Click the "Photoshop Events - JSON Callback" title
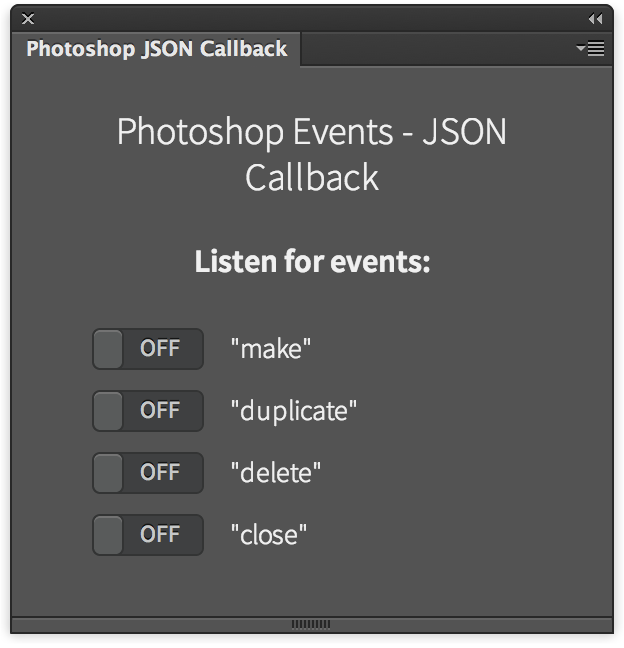624x648 pixels. 312,154
